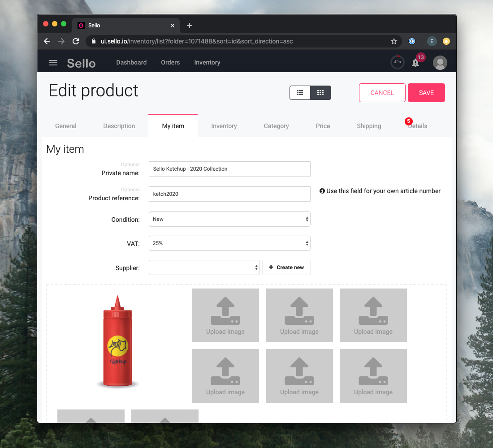Upload image in first second-row slot
This screenshot has height=448, width=493.
click(x=225, y=376)
